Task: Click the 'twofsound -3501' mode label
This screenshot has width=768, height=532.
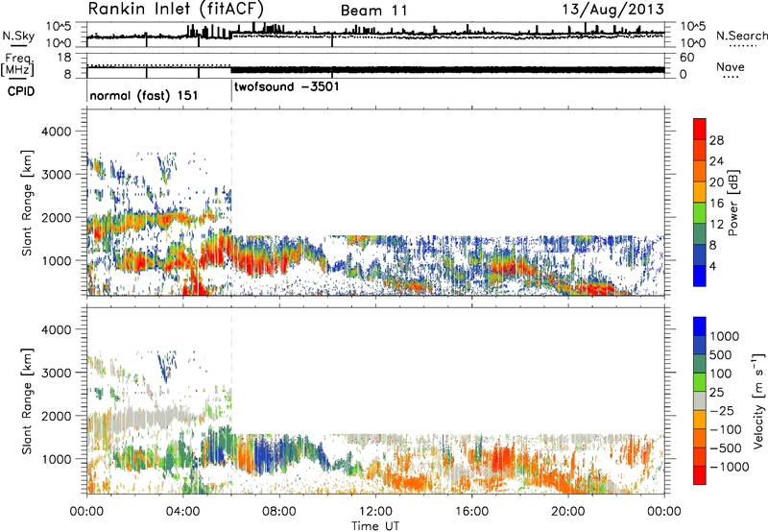Action: [x=287, y=87]
